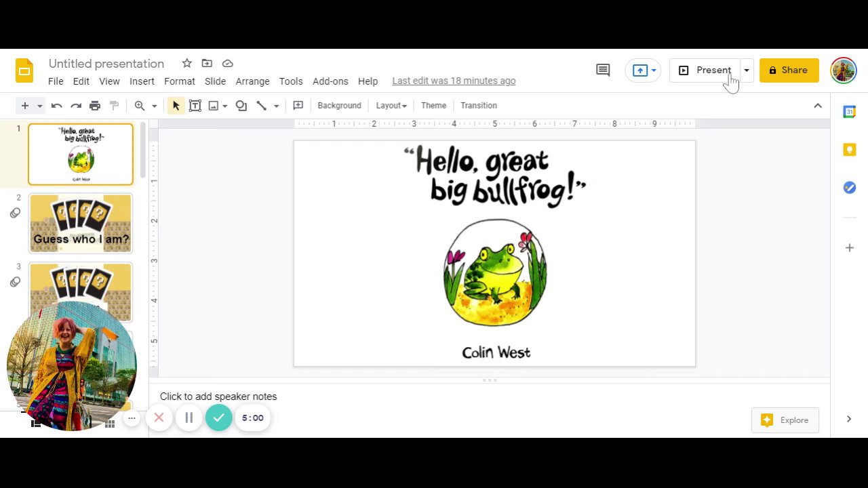Open the View menu
The height and width of the screenshot is (488, 868).
[x=109, y=81]
